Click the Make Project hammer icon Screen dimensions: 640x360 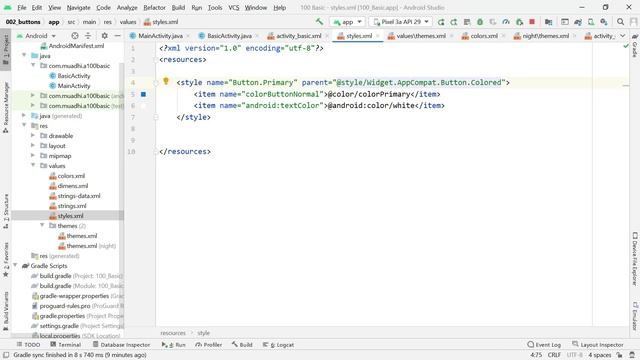point(319,22)
